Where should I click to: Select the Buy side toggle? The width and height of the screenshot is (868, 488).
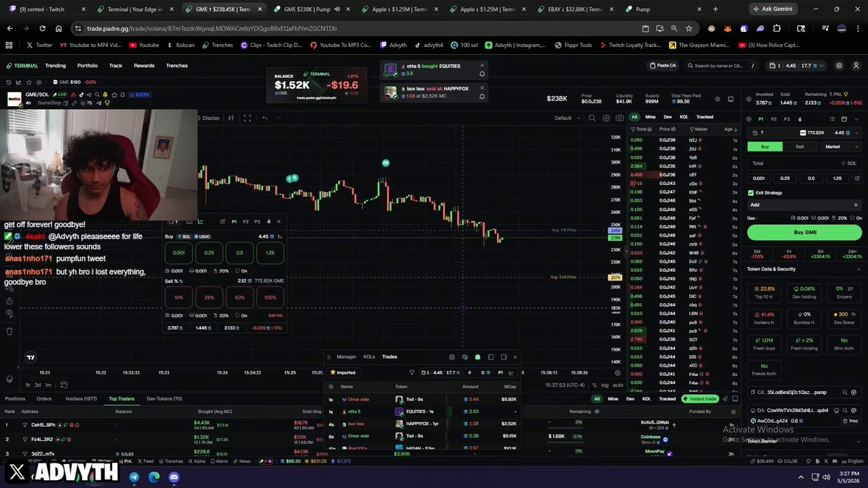765,146
